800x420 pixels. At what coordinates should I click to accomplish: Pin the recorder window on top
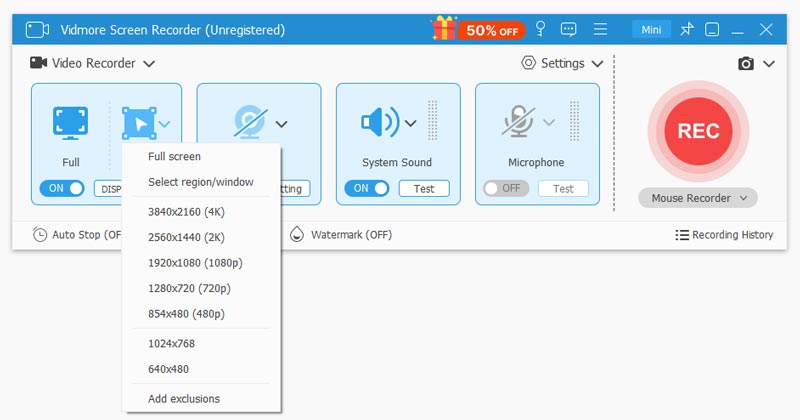(x=686, y=29)
